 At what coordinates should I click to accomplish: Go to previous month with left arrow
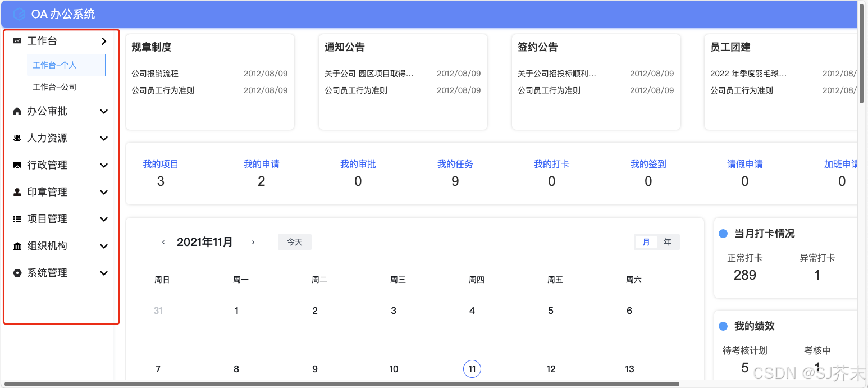(163, 242)
